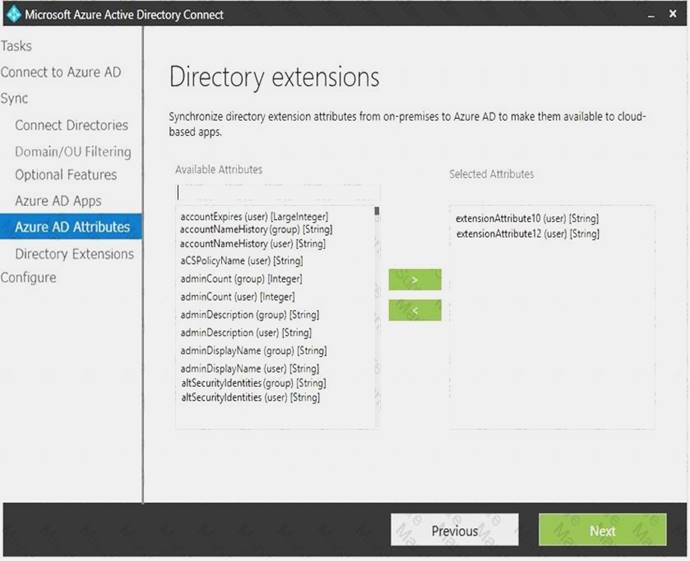Image resolution: width=690 pixels, height=561 pixels.
Task: Select accountNameHistory (group) [String]
Action: 256,229
